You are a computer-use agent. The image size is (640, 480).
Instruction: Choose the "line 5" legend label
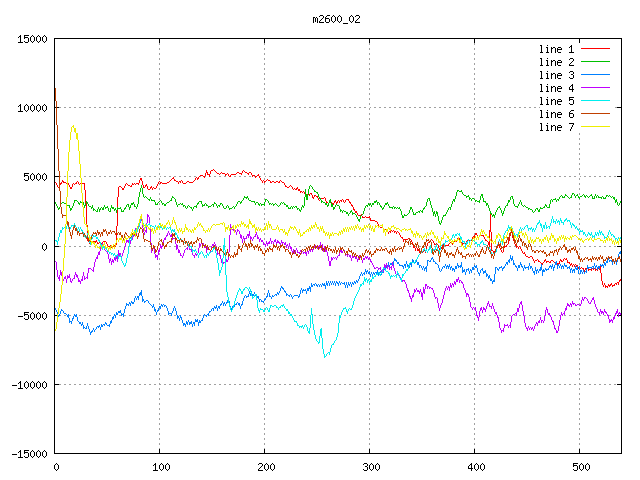tap(556, 101)
